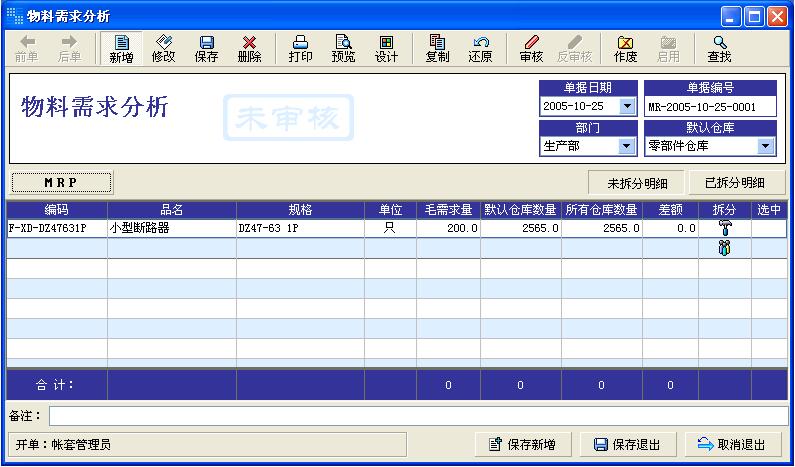Click the 删除 (Delete) toolbar icon
Screen dimensions: 795x467
(x=250, y=48)
